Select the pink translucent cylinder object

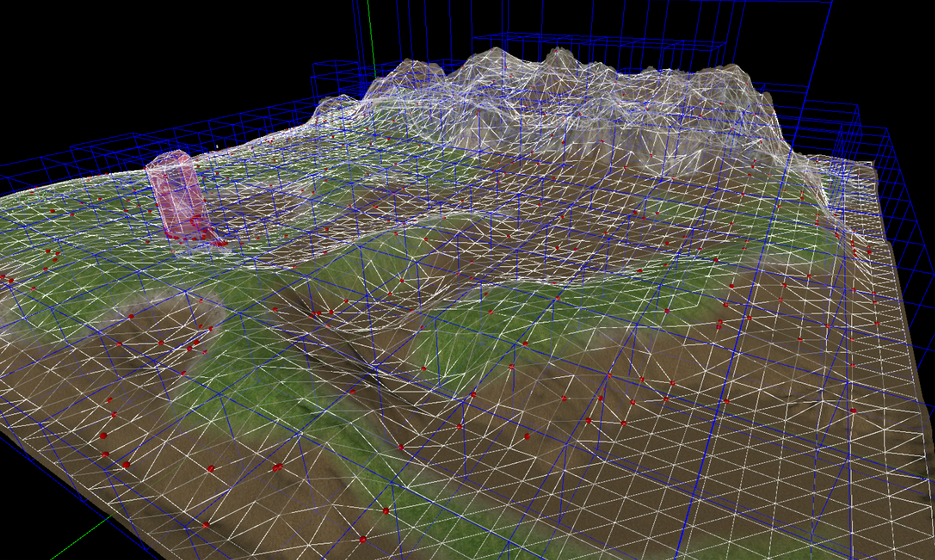[x=178, y=199]
